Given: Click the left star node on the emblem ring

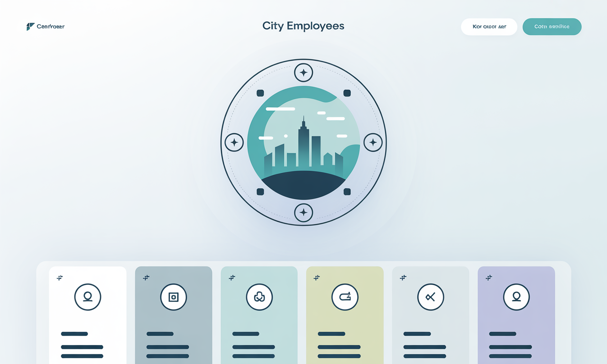Looking at the screenshot, I should coord(234,142).
